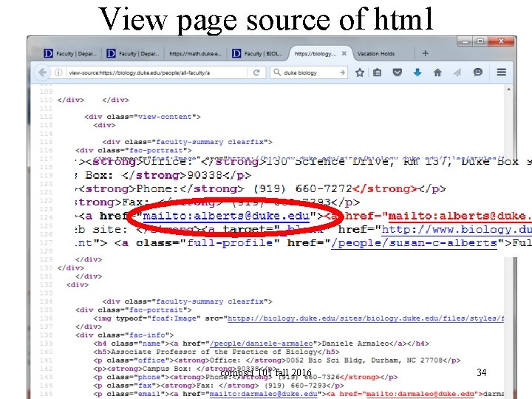Click line number 139 in the gutter

[46, 344]
